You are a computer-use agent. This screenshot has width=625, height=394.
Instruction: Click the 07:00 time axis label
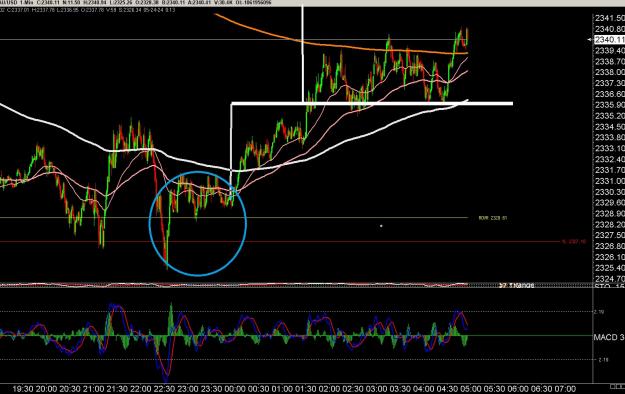click(565, 388)
